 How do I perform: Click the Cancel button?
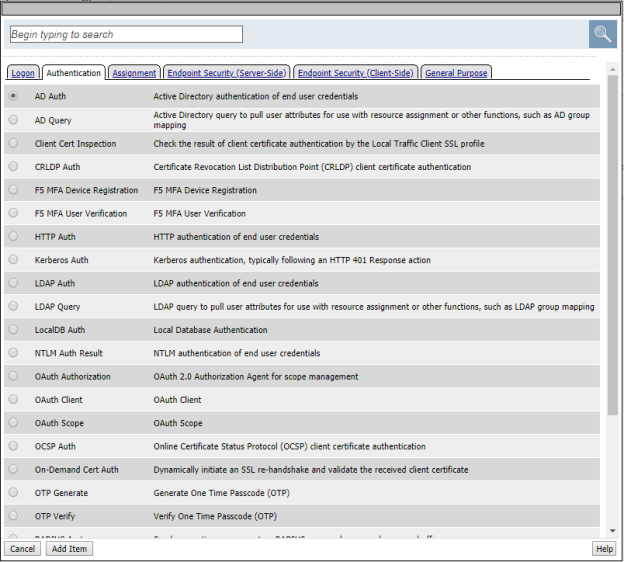point(22,549)
